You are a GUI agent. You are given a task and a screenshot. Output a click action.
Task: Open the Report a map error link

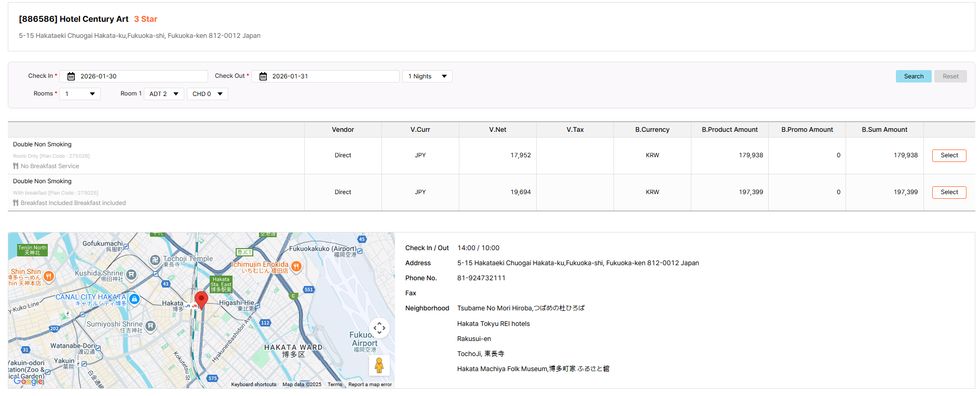pos(370,385)
